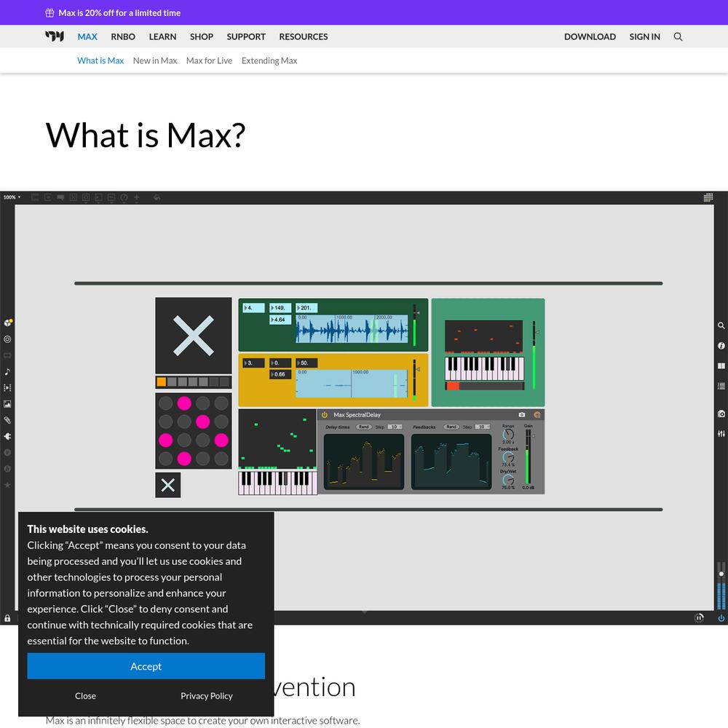Click the magnifier icon in Max's right sidebar
Image resolution: width=728 pixels, height=728 pixels.
click(721, 326)
